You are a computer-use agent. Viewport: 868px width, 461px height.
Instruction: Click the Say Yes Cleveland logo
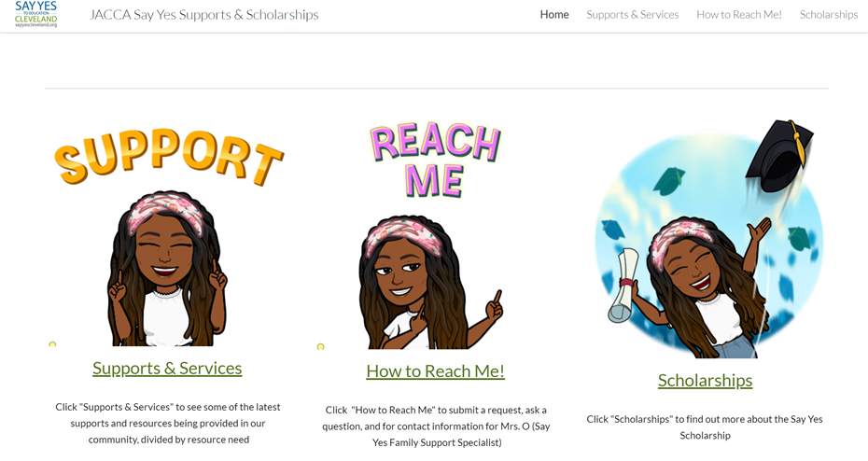[x=36, y=14]
